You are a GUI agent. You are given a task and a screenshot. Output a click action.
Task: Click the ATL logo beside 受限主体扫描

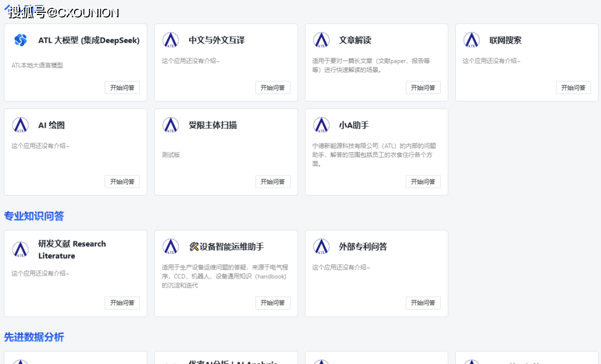tap(171, 125)
